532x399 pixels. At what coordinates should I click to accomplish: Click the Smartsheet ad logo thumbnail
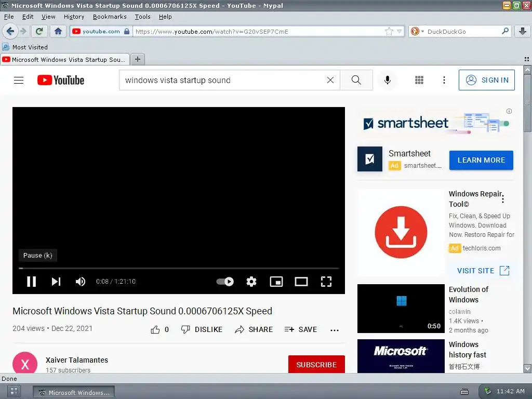[x=370, y=159]
